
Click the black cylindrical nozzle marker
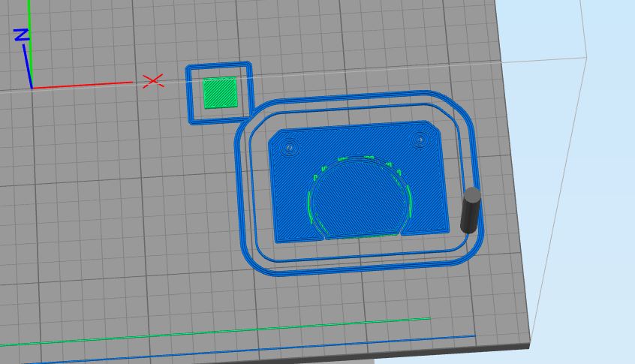pyautogui.click(x=471, y=210)
